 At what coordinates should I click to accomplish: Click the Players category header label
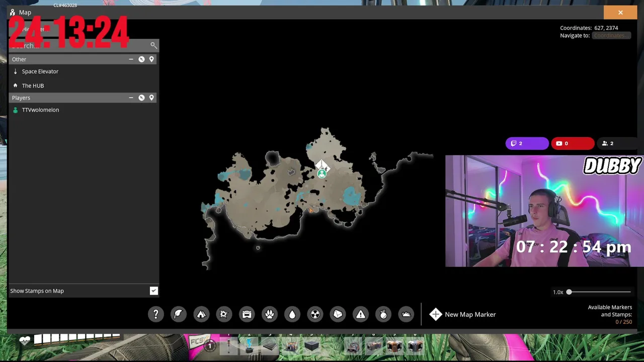21,98
